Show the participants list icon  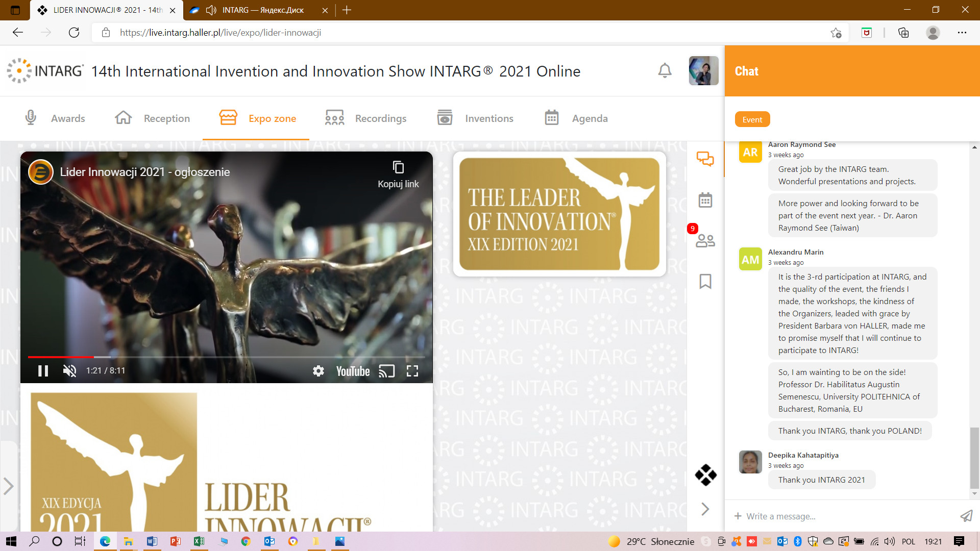click(x=705, y=240)
